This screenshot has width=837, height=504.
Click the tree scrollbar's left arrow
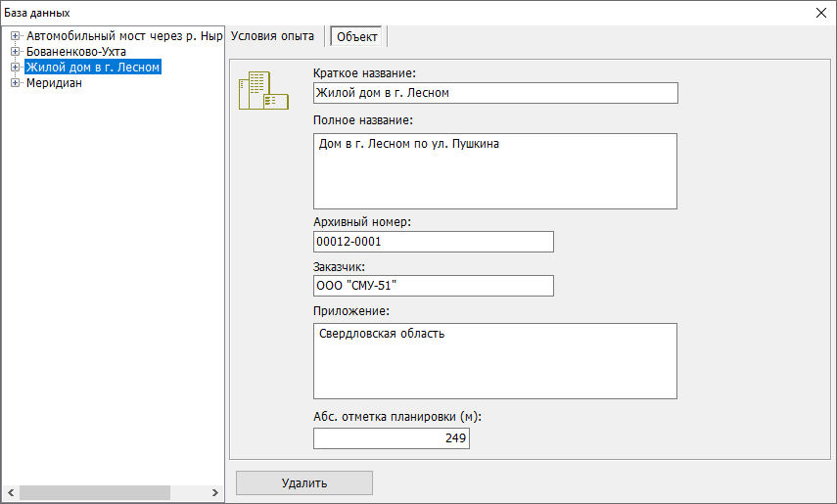pyautogui.click(x=11, y=492)
